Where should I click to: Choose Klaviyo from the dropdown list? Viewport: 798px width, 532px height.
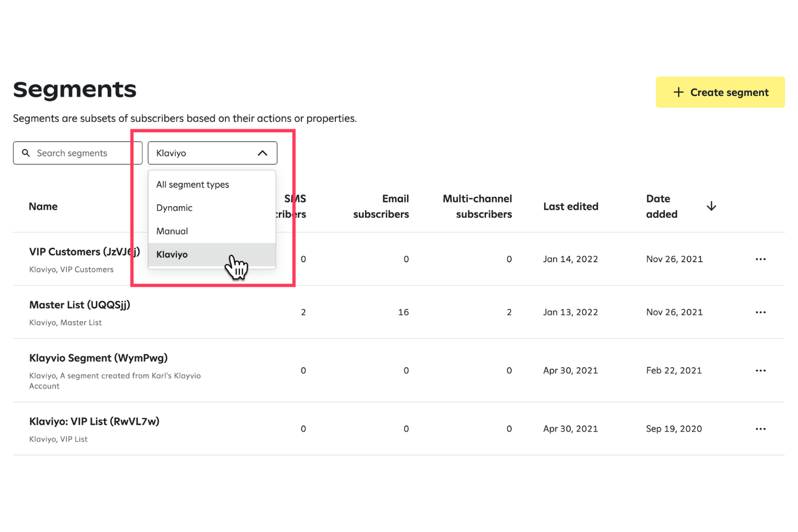(x=171, y=254)
